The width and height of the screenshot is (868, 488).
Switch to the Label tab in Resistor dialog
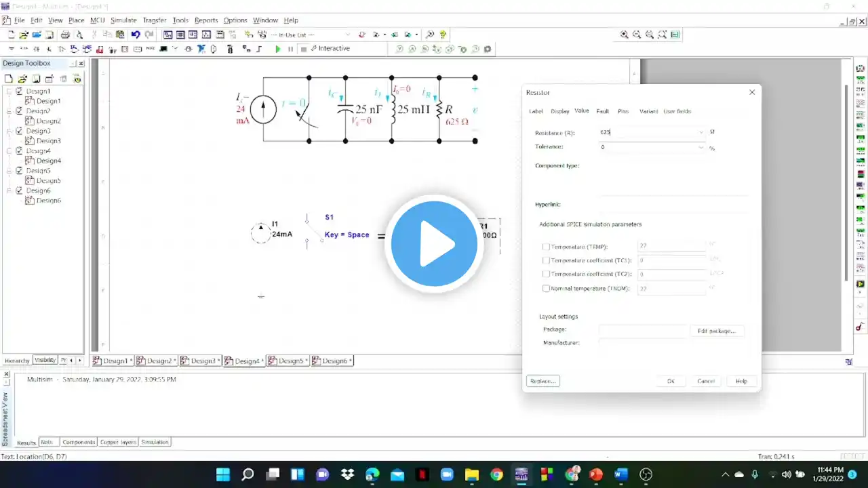[536, 111]
